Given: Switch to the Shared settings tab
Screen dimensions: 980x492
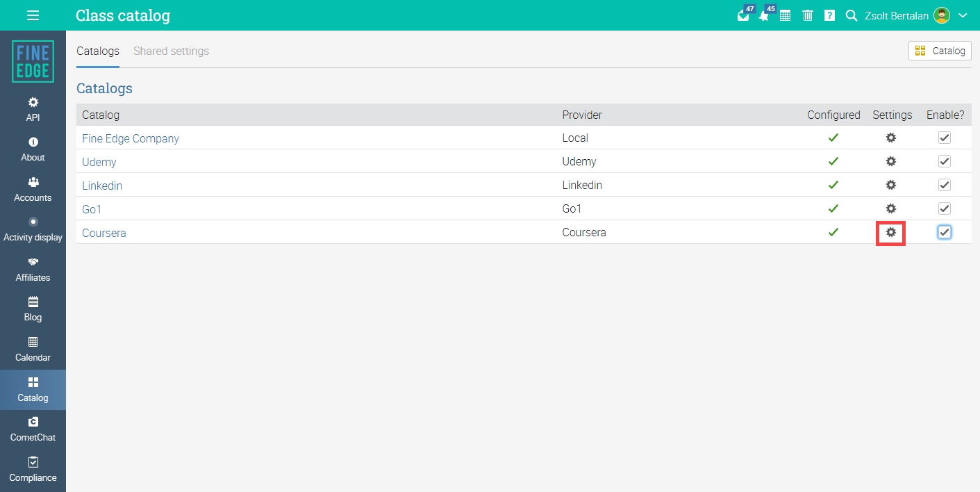Looking at the screenshot, I should pyautogui.click(x=171, y=51).
